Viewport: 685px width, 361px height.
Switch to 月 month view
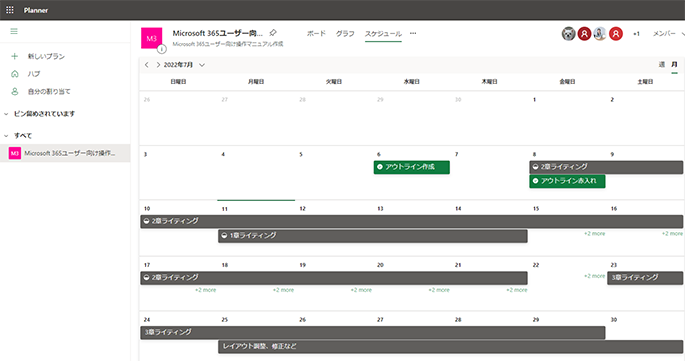[675, 64]
